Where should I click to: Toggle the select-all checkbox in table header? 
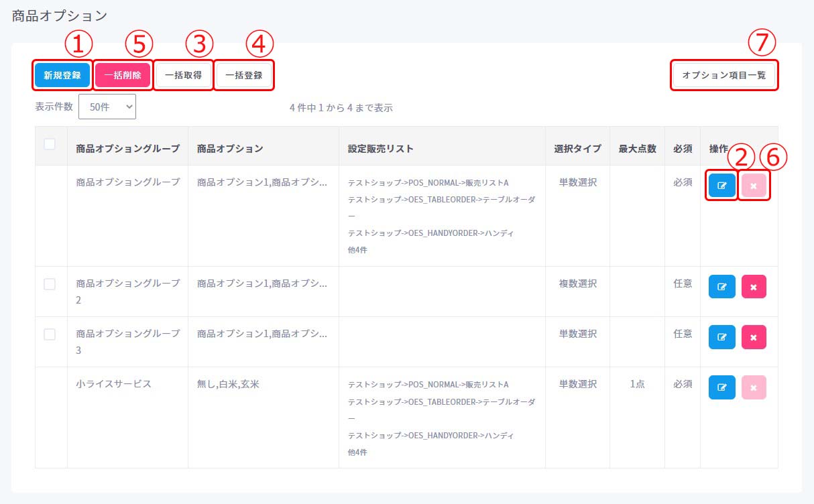click(x=50, y=143)
